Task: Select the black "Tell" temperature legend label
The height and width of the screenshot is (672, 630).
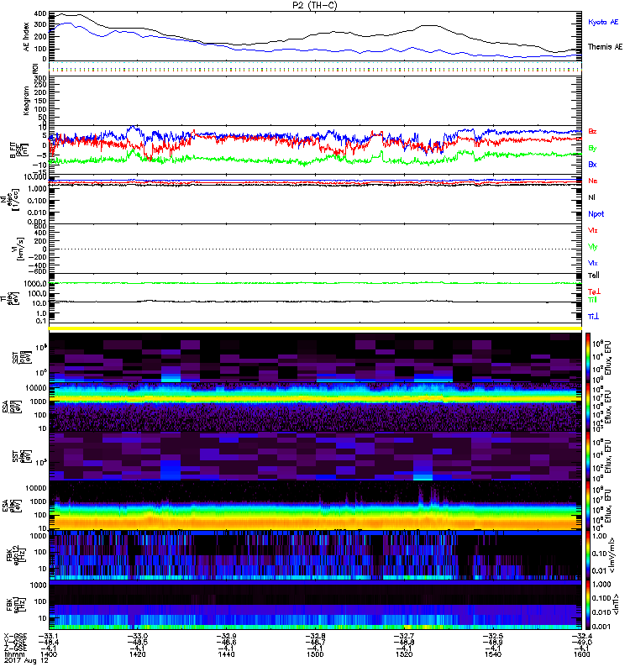Action: tap(594, 276)
